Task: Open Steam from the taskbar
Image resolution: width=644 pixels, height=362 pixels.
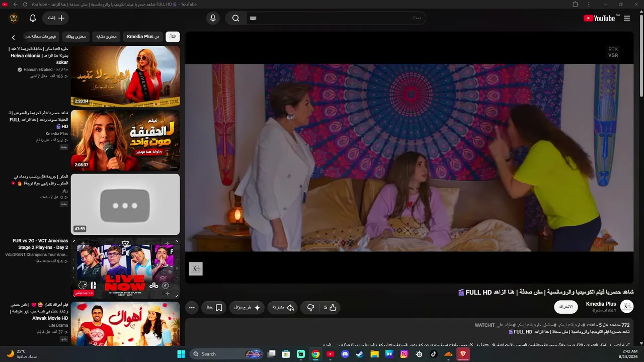Action: click(360, 354)
